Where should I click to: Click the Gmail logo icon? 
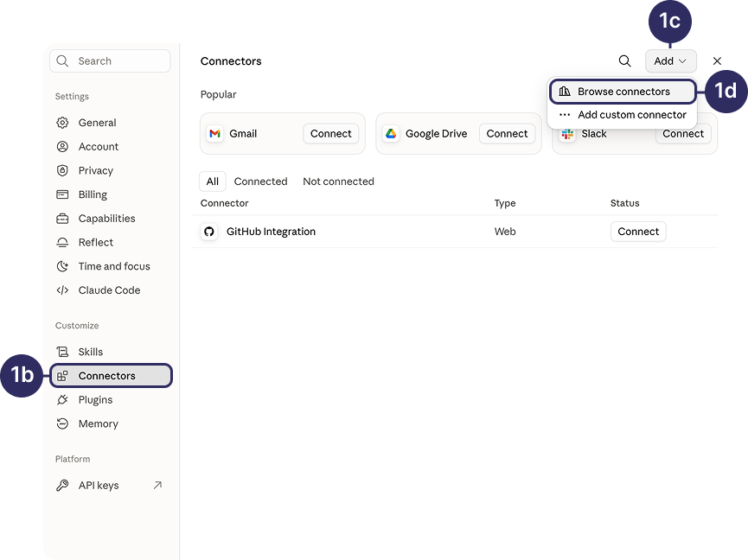pyautogui.click(x=215, y=133)
